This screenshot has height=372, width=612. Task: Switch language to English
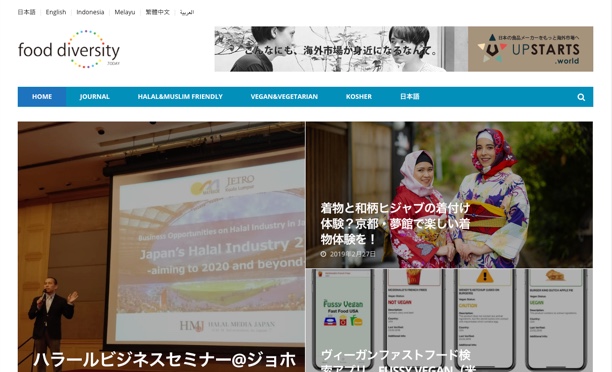[56, 12]
